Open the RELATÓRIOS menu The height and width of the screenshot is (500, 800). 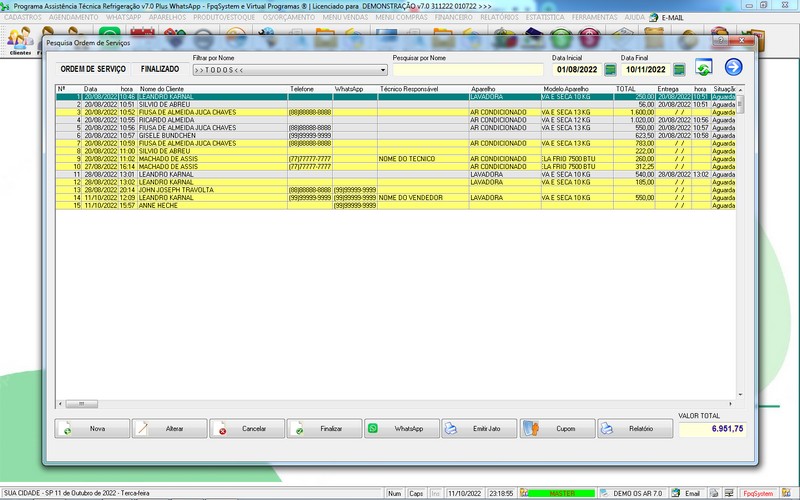(x=499, y=17)
